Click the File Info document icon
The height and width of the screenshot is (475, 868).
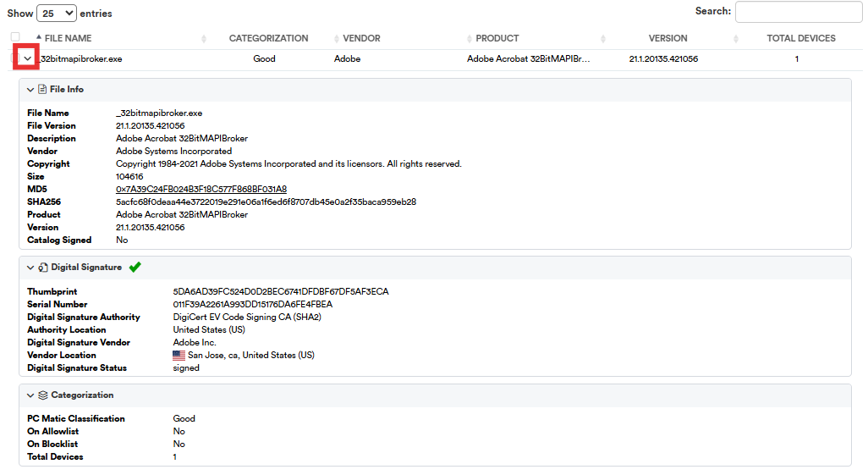click(x=42, y=89)
